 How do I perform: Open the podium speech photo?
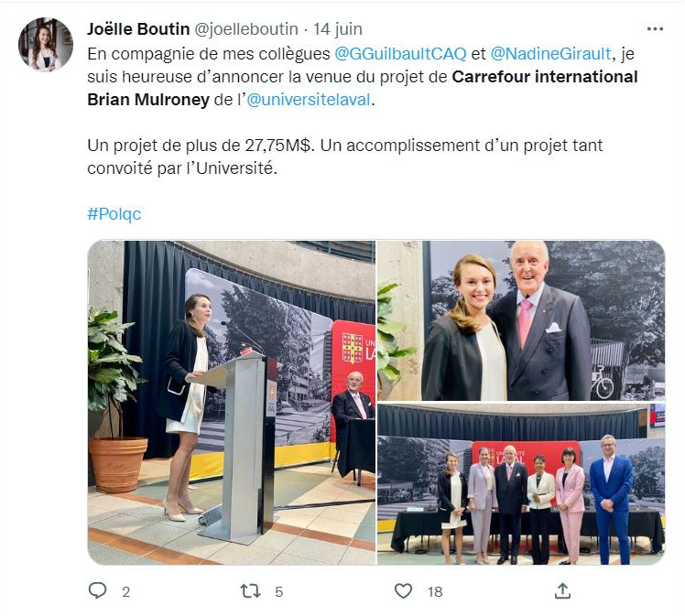click(x=231, y=403)
